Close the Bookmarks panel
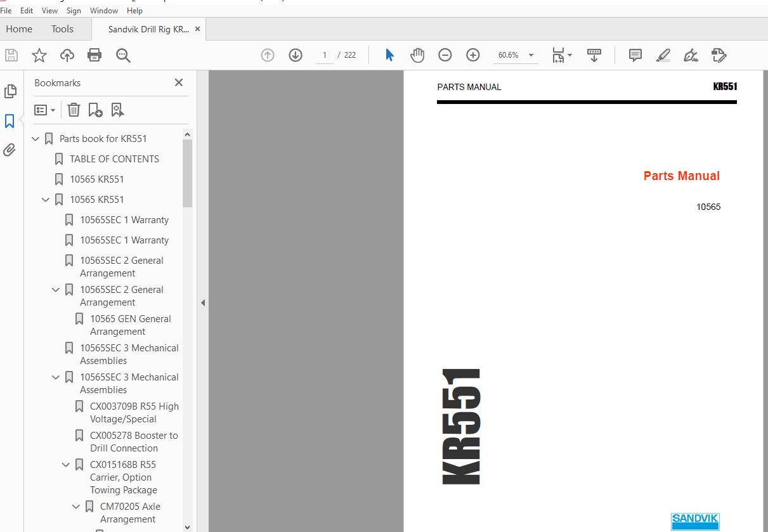The image size is (768, 532). click(179, 82)
